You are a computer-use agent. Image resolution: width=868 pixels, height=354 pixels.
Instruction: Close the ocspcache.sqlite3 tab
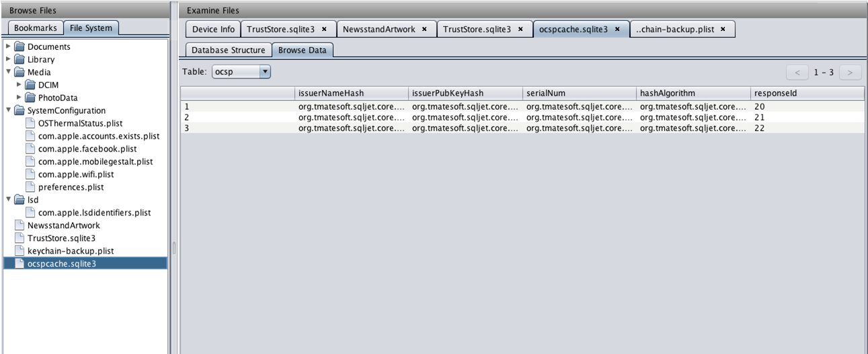pyautogui.click(x=617, y=30)
